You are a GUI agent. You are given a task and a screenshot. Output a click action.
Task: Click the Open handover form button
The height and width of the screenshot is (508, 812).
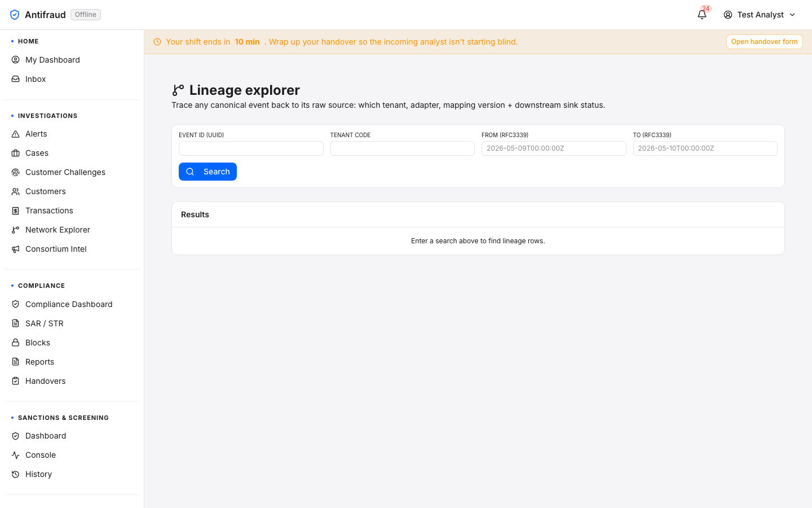tap(764, 42)
